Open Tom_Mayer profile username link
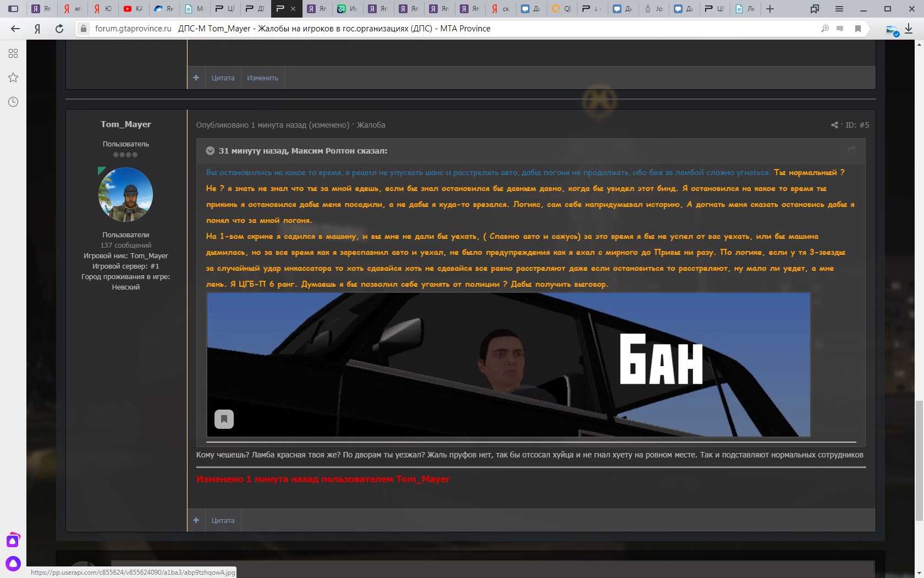Image resolution: width=924 pixels, height=578 pixels. coord(125,124)
